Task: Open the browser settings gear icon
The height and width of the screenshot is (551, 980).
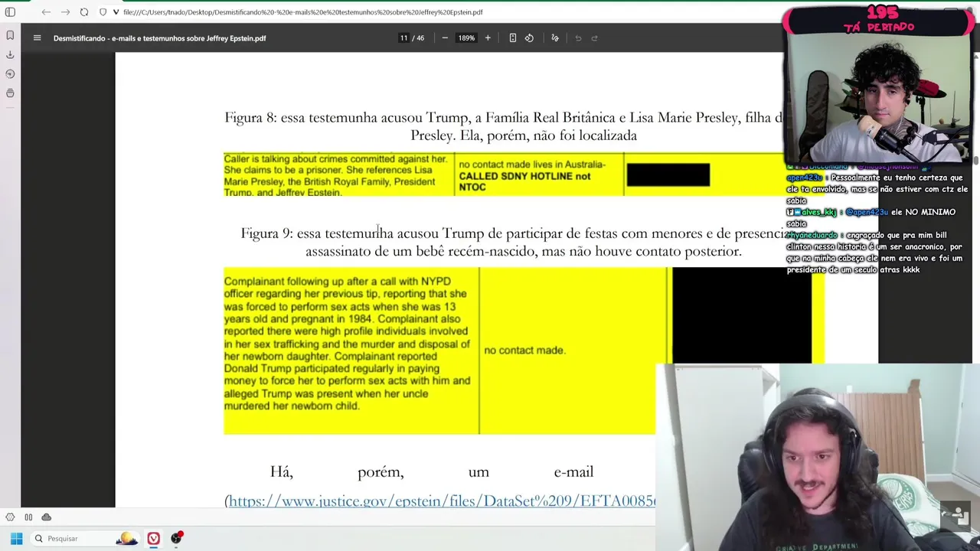Action: click(10, 517)
